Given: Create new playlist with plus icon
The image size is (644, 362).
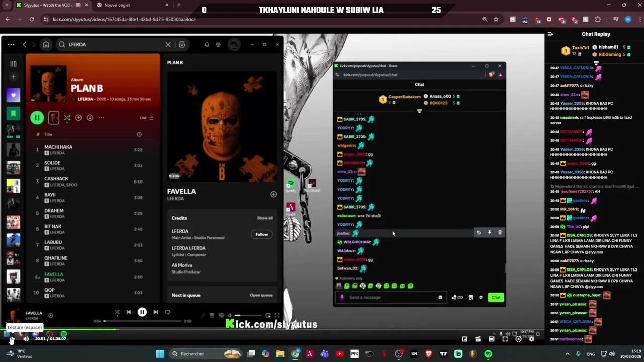Looking at the screenshot, I should click(13, 77).
